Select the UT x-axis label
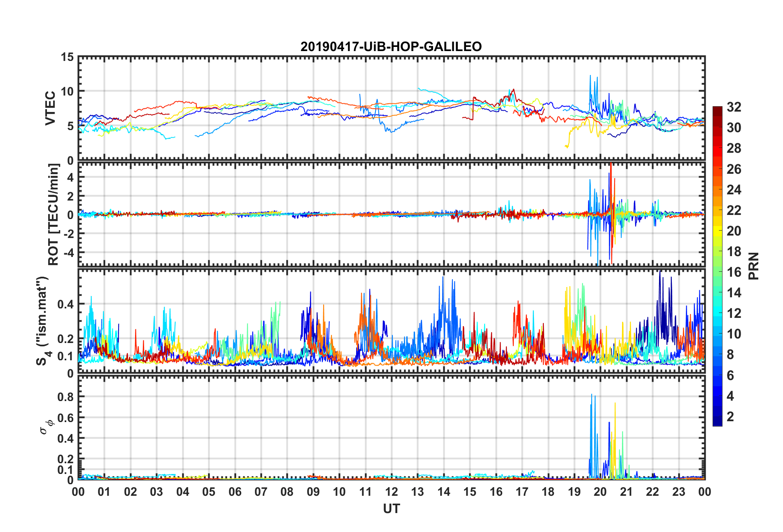Viewport: 783px width, 532px height. (391, 509)
